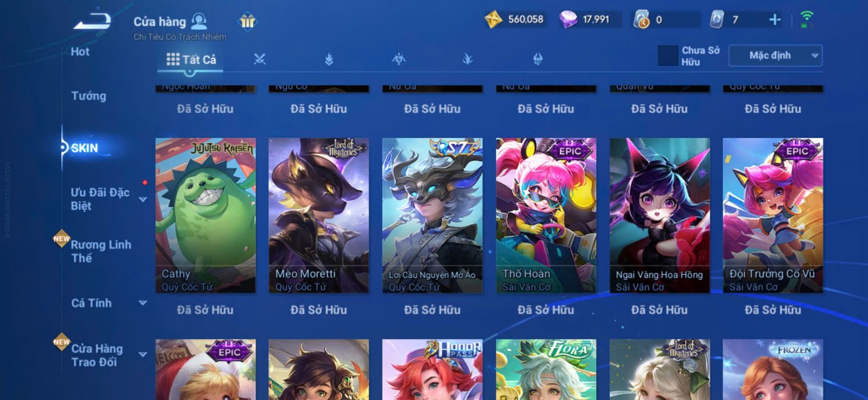This screenshot has height=400, width=868.
Task: Select the crossed swords role filter
Action: tap(259, 59)
